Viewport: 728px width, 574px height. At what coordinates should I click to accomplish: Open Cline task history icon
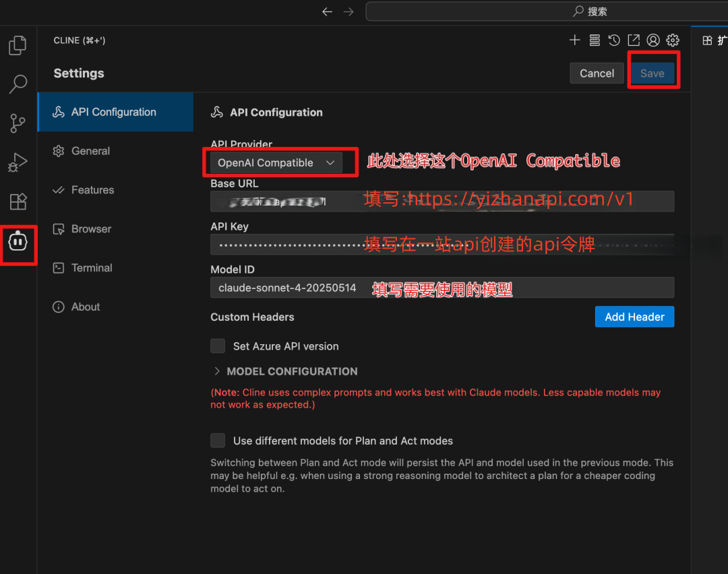click(x=614, y=40)
